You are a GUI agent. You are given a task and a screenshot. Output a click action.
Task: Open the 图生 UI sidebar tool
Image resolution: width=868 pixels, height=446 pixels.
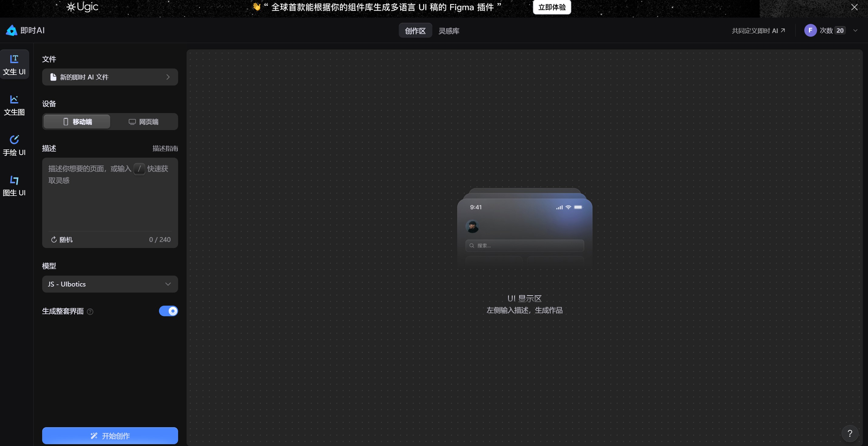coord(14,186)
